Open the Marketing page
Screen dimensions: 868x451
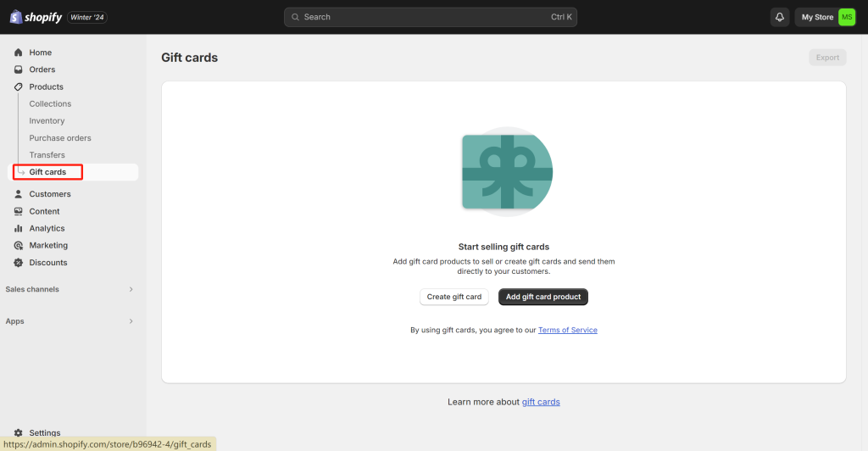[x=48, y=246]
